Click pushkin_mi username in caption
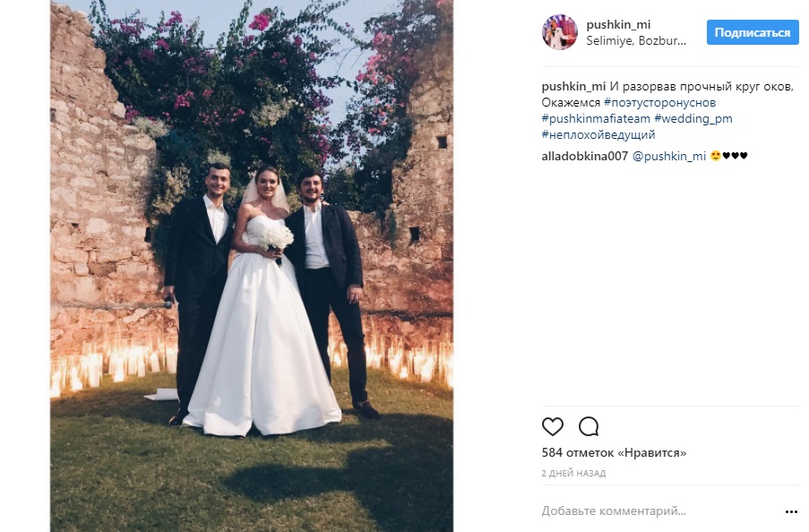Viewport: 809px width, 532px height. point(573,87)
